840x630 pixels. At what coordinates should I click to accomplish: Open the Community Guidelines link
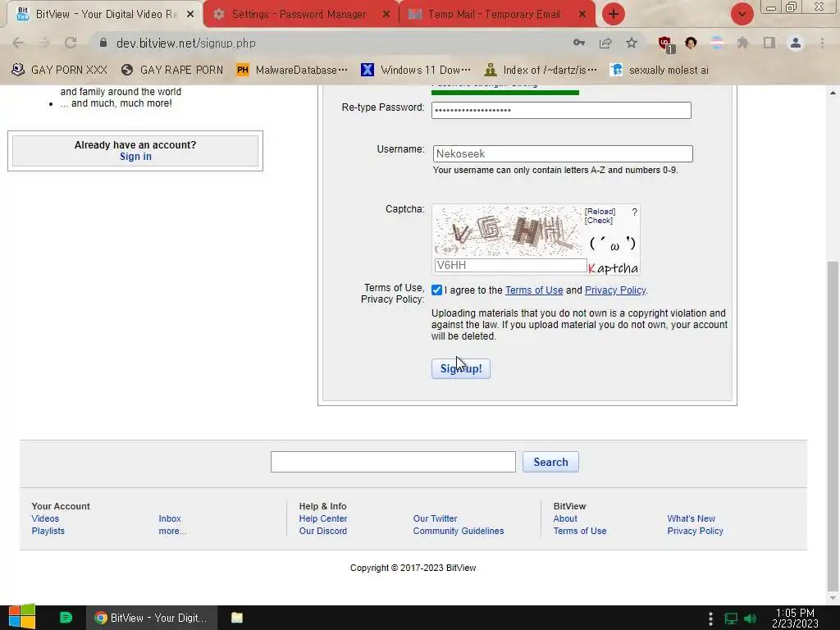pos(458,531)
